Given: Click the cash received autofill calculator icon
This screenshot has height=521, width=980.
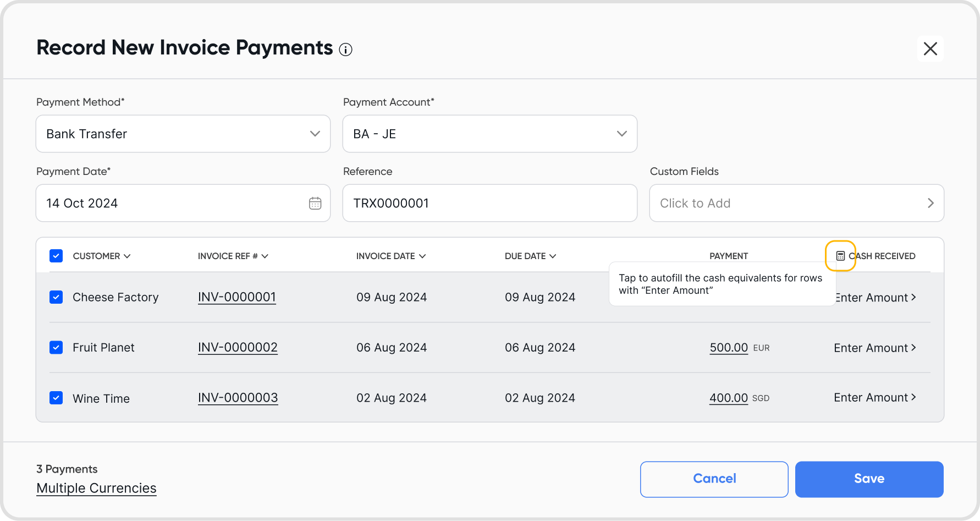Looking at the screenshot, I should [x=840, y=256].
